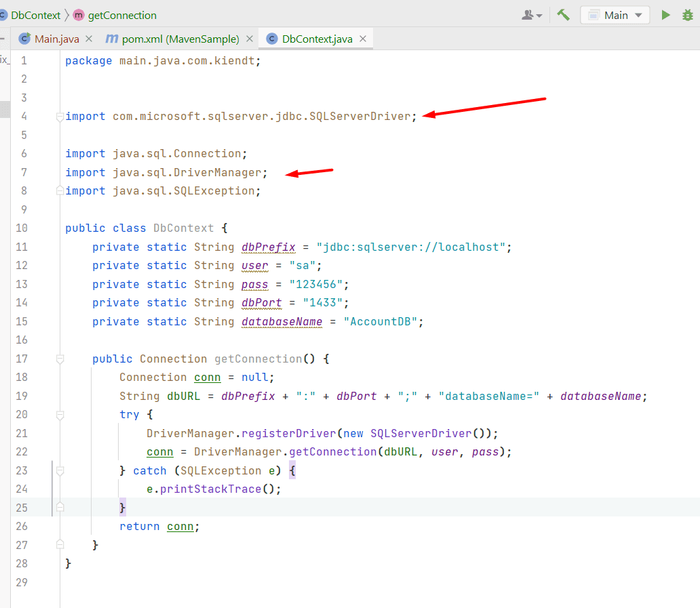Image resolution: width=700 pixels, height=608 pixels.
Task: Close the Main.java tab
Action: point(89,39)
